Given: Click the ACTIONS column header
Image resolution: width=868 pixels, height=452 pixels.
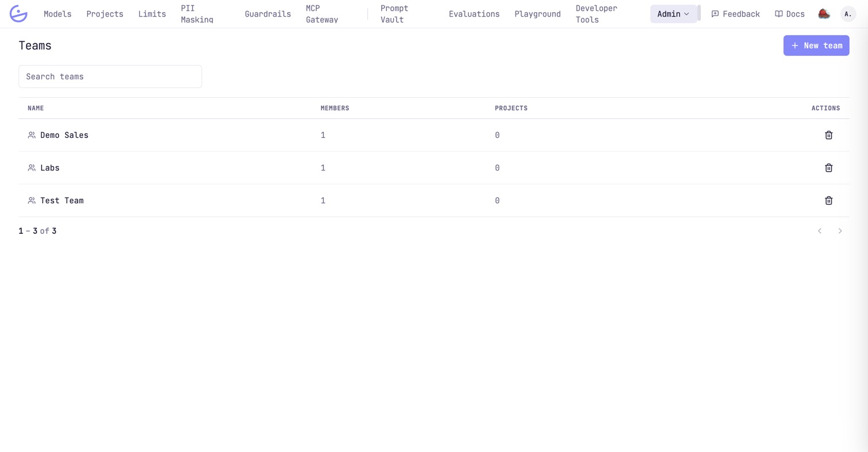Looking at the screenshot, I should coord(826,108).
